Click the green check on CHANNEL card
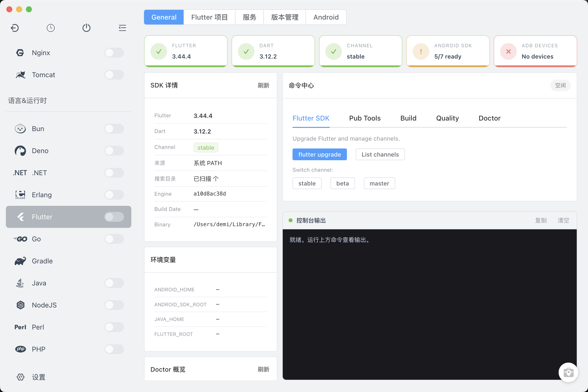588x392 pixels. pos(333,51)
